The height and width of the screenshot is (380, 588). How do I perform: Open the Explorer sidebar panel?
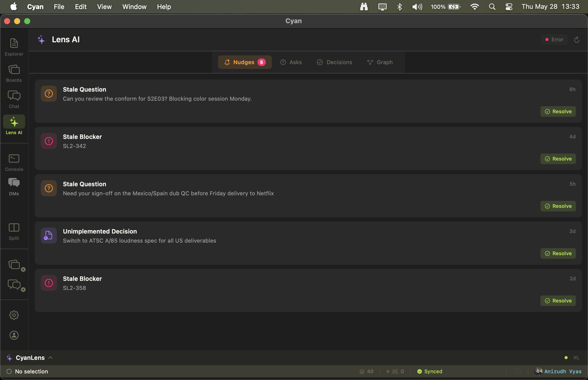(14, 47)
